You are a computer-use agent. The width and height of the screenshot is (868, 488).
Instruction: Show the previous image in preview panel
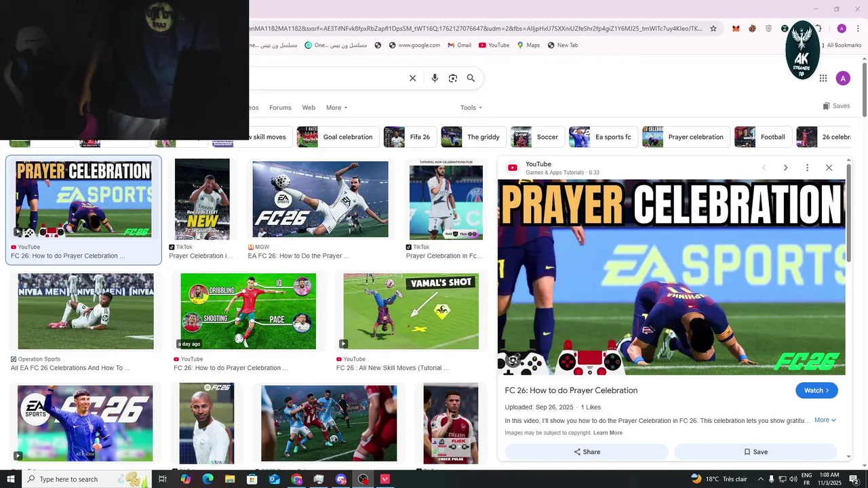click(764, 167)
